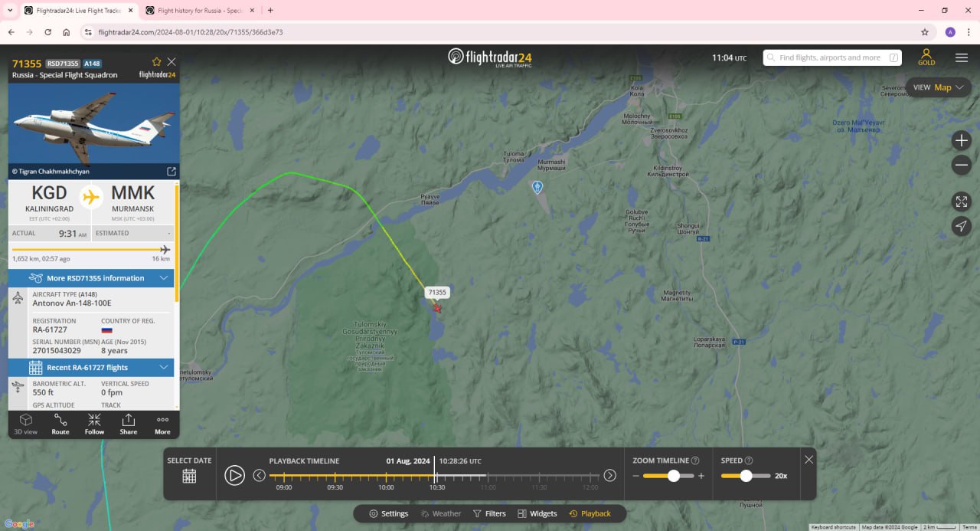980x531 pixels.
Task: Switch to Flight history browser tab
Action: point(199,11)
